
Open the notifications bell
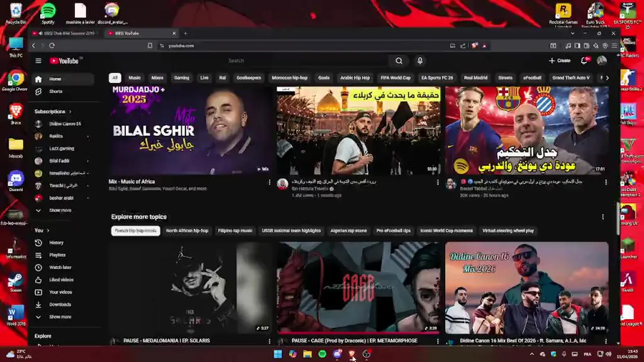point(584,60)
